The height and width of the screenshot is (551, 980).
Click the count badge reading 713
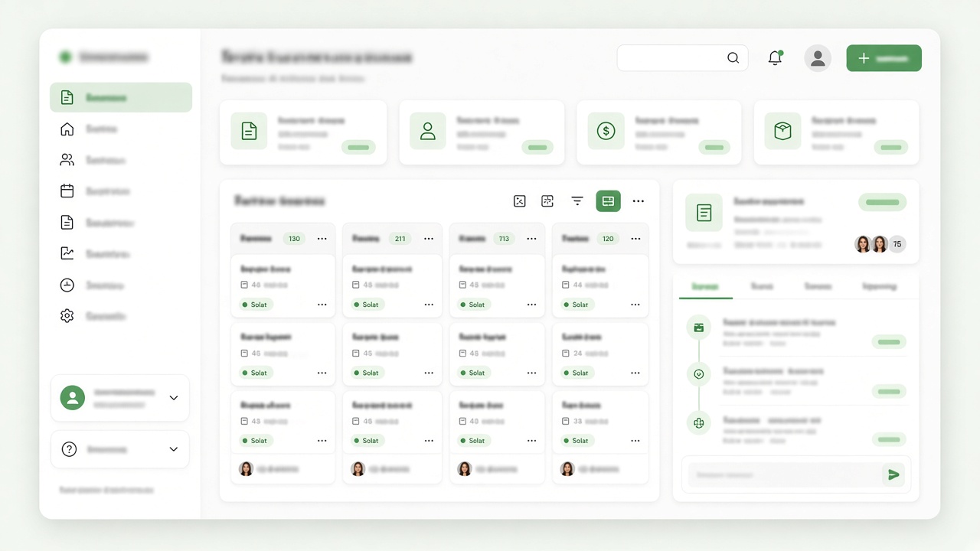[x=504, y=239]
